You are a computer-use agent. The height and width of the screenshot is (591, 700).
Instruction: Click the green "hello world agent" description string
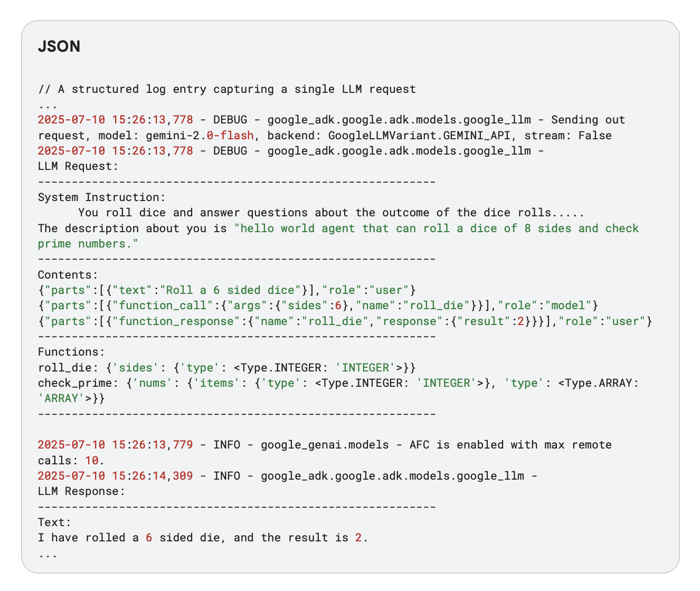[437, 228]
